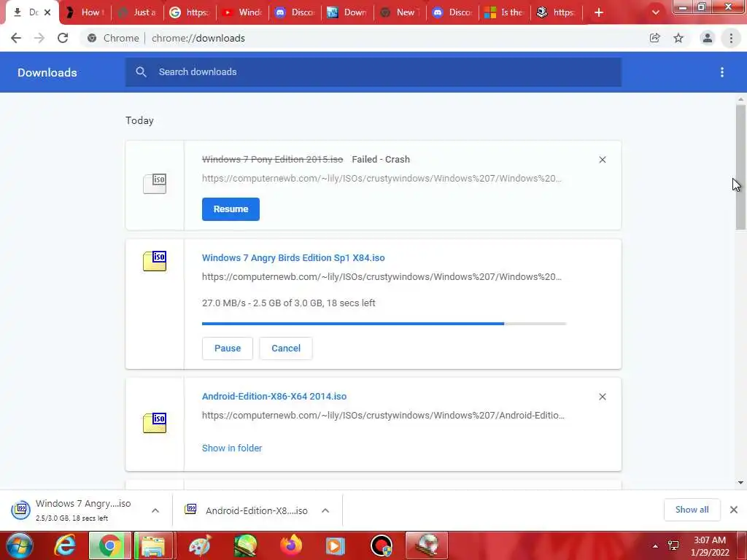This screenshot has width=747, height=560.
Task: Click the Android-Edition iso file icon
Action: point(155,423)
